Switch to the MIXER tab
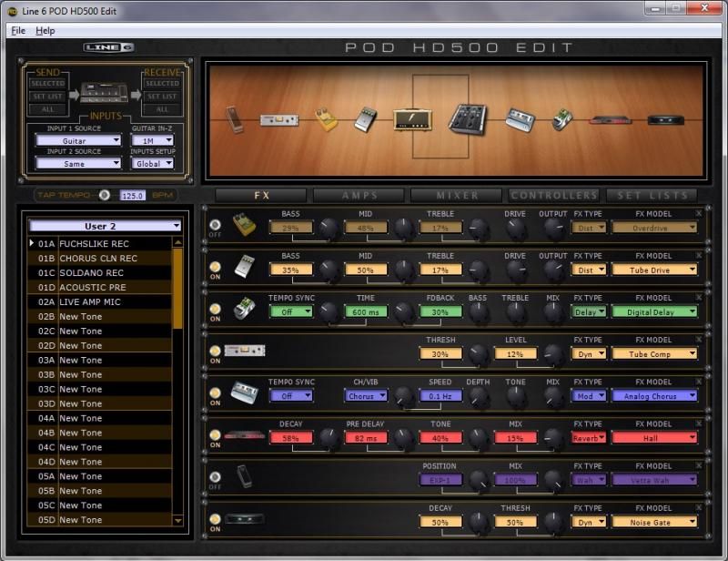The image size is (728, 561). (x=456, y=196)
